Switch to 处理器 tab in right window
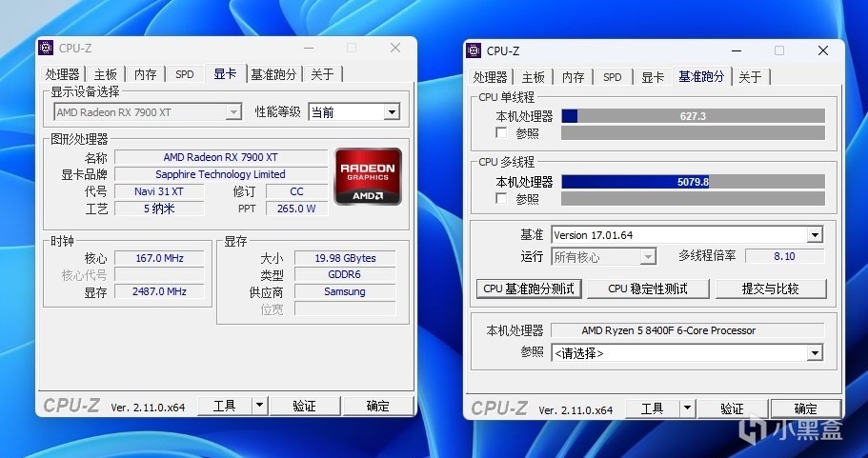This screenshot has height=458, width=868. click(x=491, y=77)
